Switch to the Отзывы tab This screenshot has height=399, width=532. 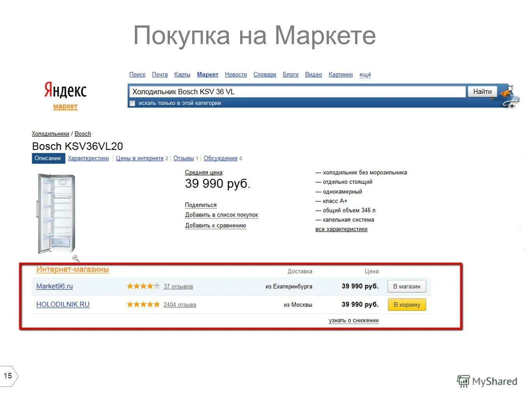click(x=184, y=158)
